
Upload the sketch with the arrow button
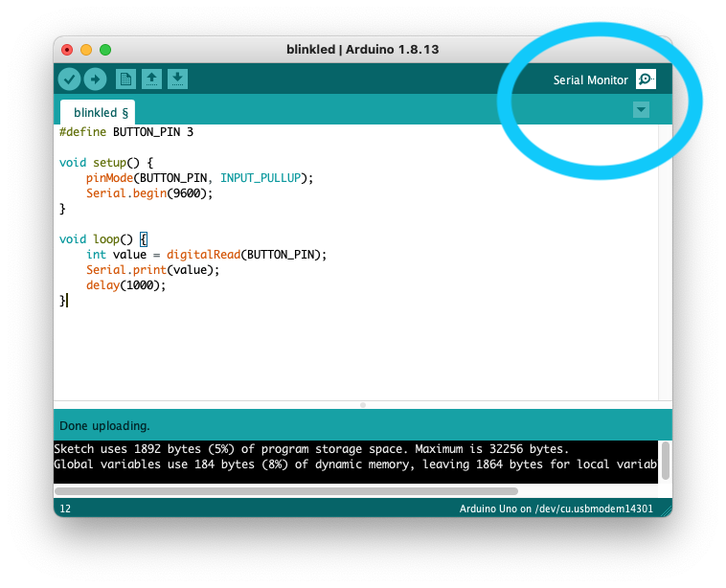click(x=95, y=79)
